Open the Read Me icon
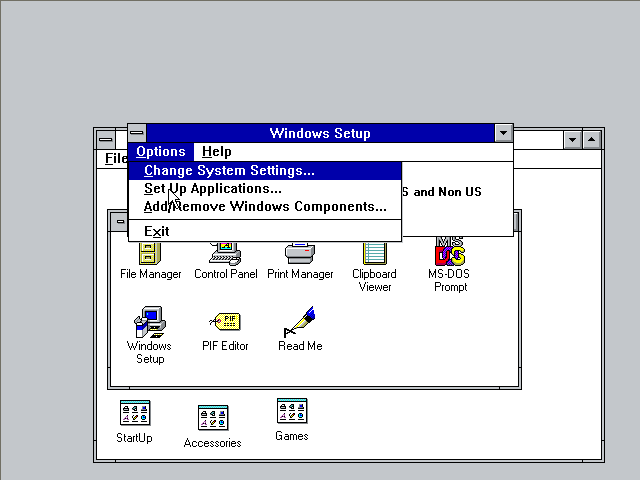The width and height of the screenshot is (640, 480). click(x=300, y=329)
